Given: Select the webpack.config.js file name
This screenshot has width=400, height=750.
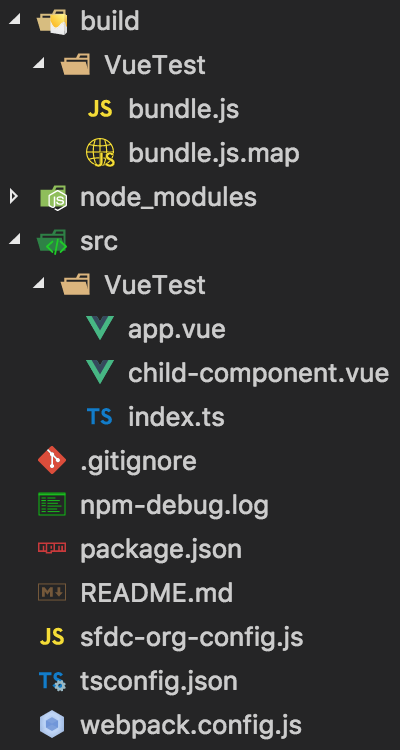Looking at the screenshot, I should (191, 725).
